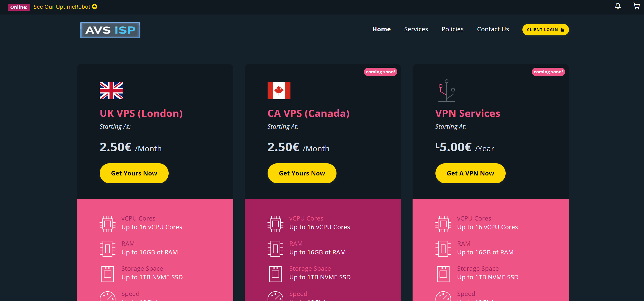This screenshot has height=301, width=644.
Task: Click vCPU chip icon in CA VPS card
Action: point(275,224)
